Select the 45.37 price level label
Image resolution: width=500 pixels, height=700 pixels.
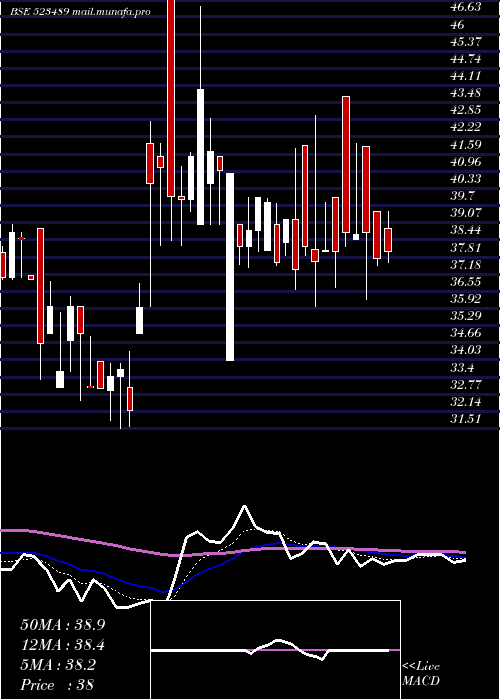pyautogui.click(x=467, y=42)
